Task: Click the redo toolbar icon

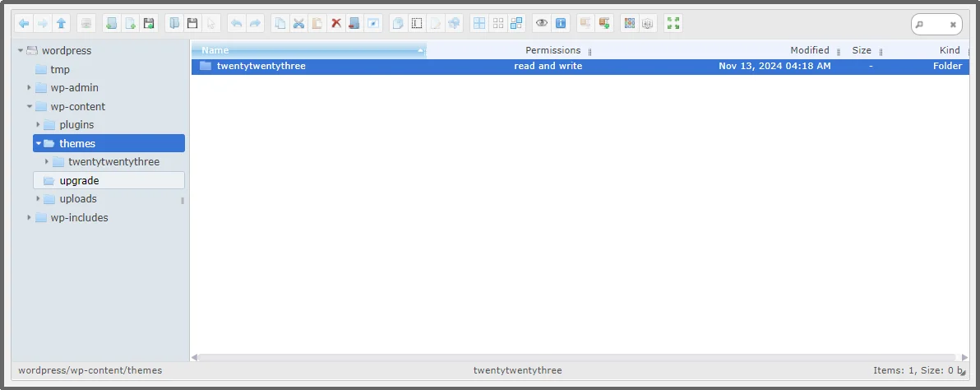Action: pyautogui.click(x=255, y=24)
